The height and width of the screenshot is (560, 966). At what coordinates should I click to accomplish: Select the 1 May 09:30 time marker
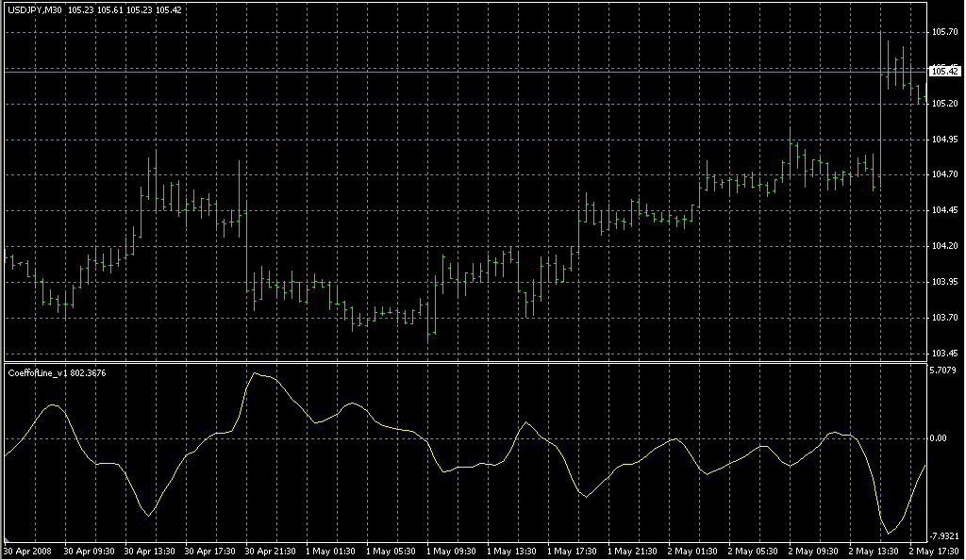pyautogui.click(x=452, y=551)
